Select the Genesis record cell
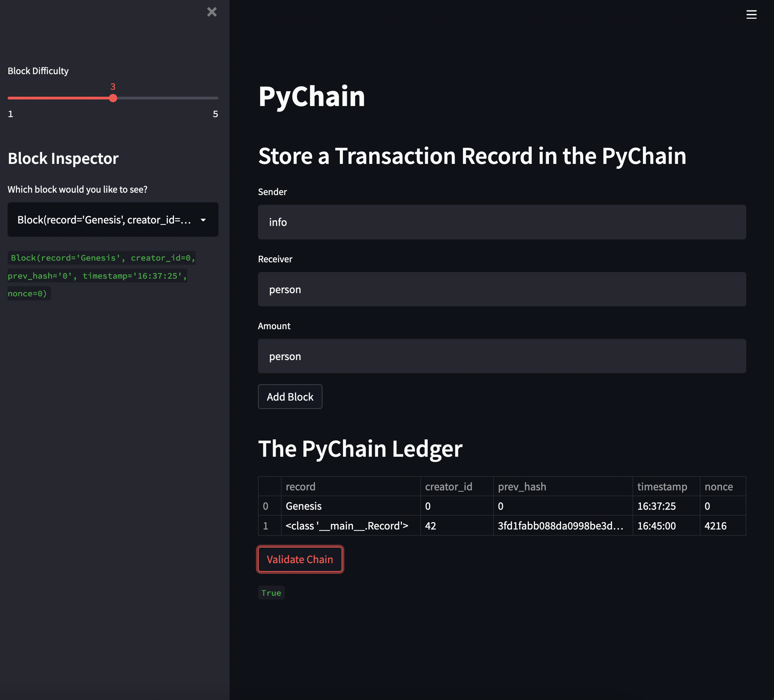Screen dimensions: 774x700 pos(351,506)
